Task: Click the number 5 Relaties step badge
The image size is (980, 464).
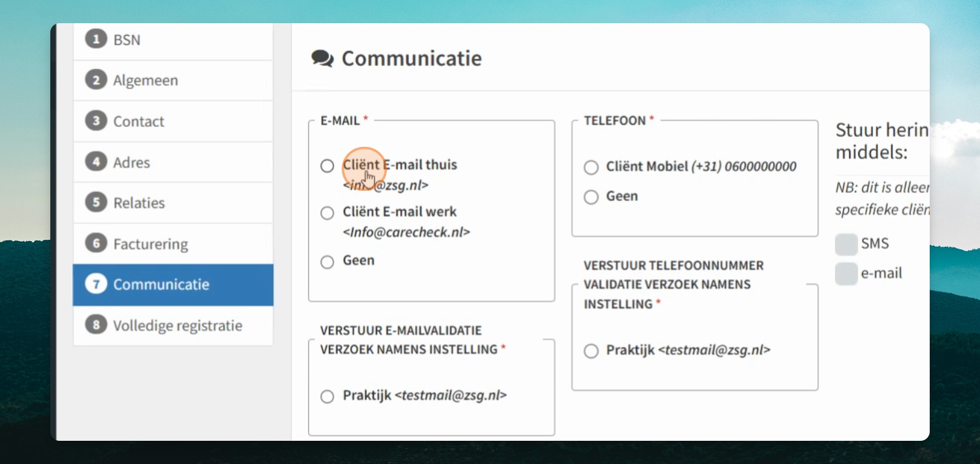Action: 96,202
